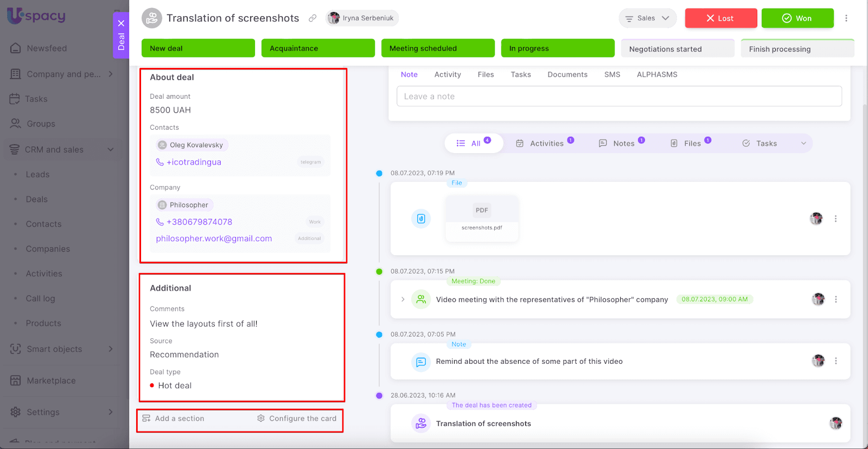Open the Sales pipeline dropdown
Image resolution: width=868 pixels, height=449 pixels.
[647, 18]
